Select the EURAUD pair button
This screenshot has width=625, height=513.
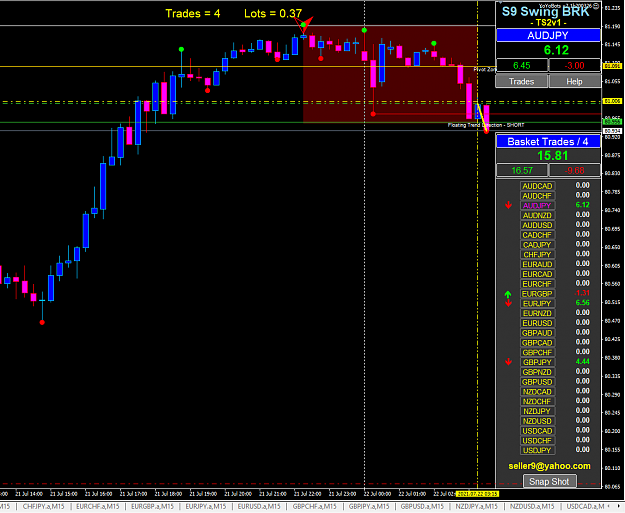coord(537,264)
